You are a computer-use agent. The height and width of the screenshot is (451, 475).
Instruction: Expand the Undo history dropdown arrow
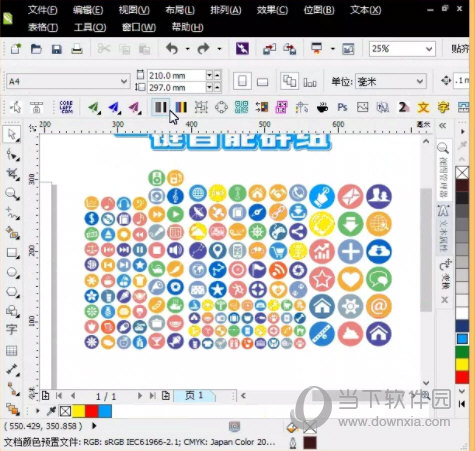(x=187, y=49)
